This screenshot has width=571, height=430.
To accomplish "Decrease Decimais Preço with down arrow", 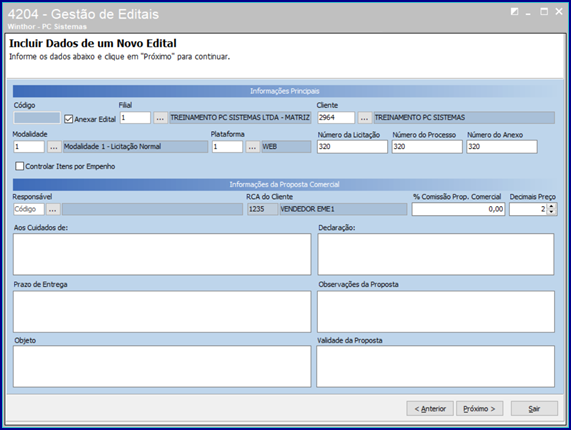I will pos(552,212).
